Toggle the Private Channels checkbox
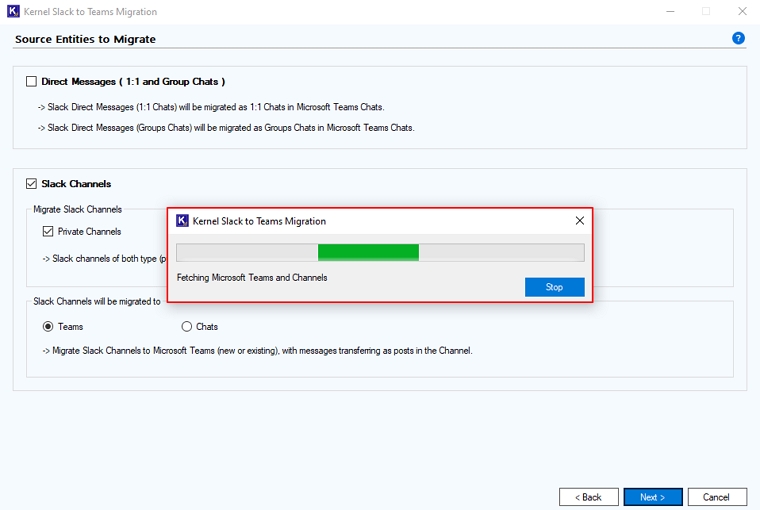 (x=48, y=231)
